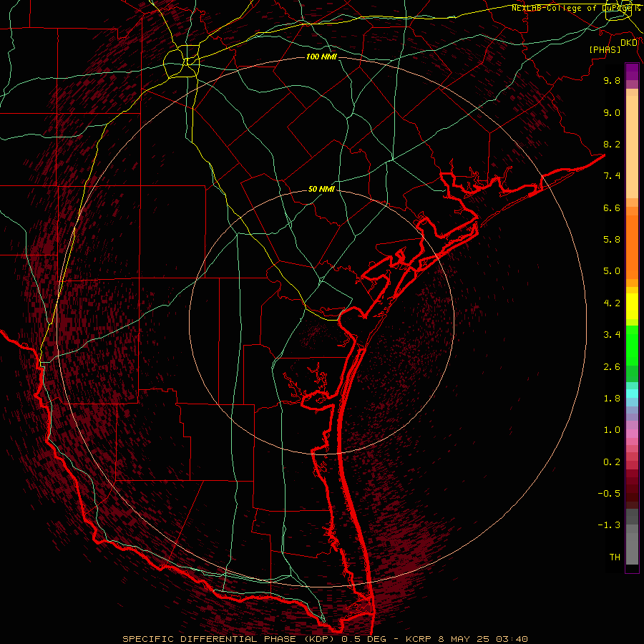
Task: Click the "4.2" scale value
Action: coord(612,303)
